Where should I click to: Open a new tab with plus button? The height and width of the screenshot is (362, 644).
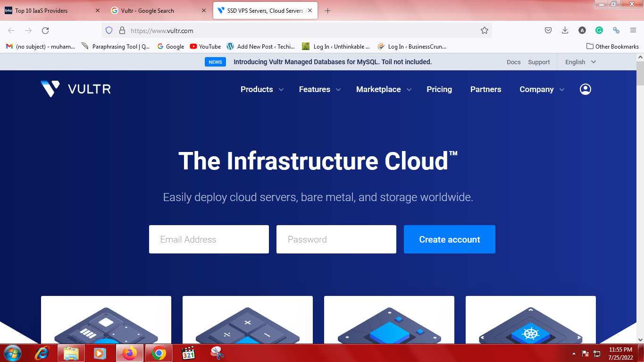[x=328, y=10]
